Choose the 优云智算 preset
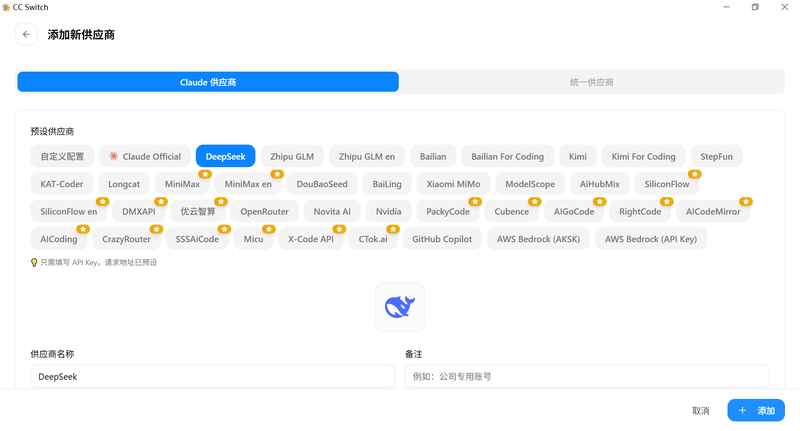 (197, 212)
